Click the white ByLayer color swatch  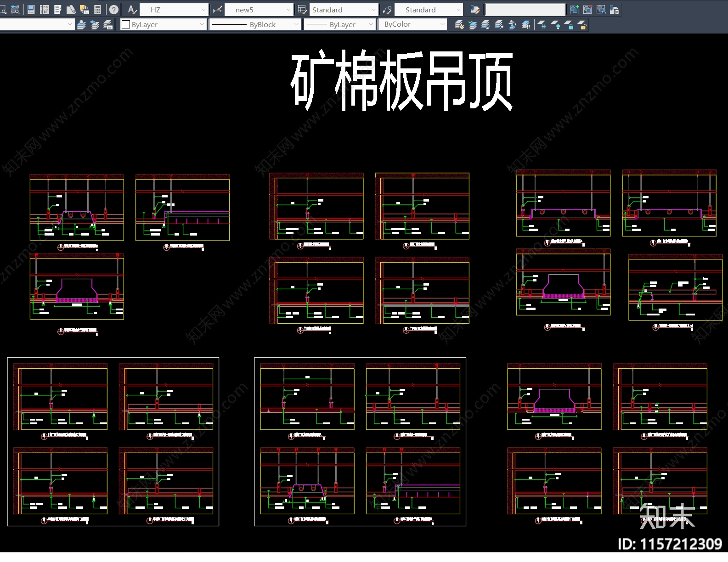(x=126, y=24)
